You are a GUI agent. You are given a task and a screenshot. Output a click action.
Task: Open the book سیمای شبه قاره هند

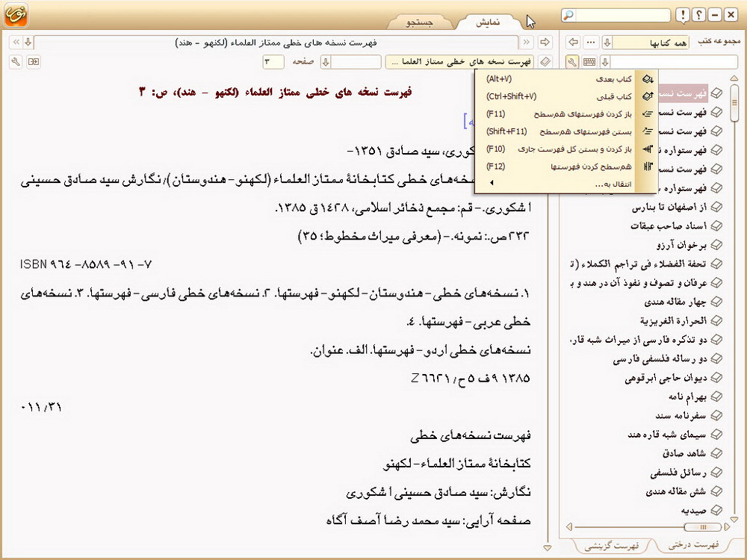[x=667, y=435]
